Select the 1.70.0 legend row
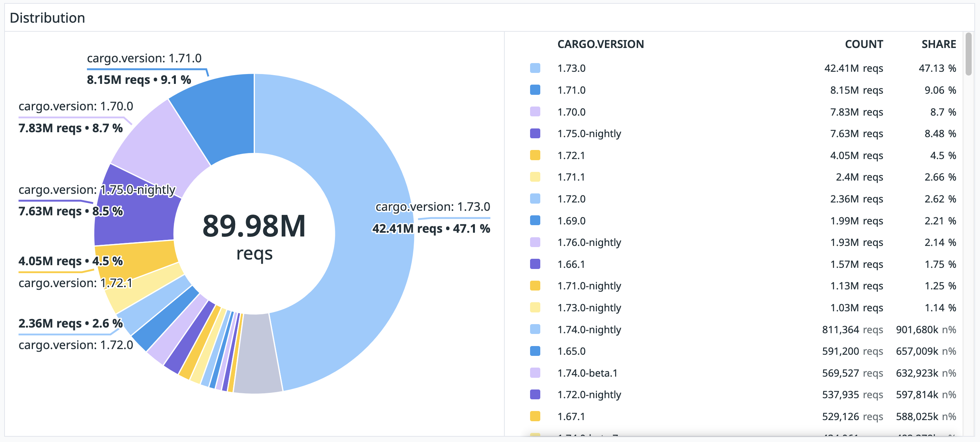The height and width of the screenshot is (442, 980). 571,112
